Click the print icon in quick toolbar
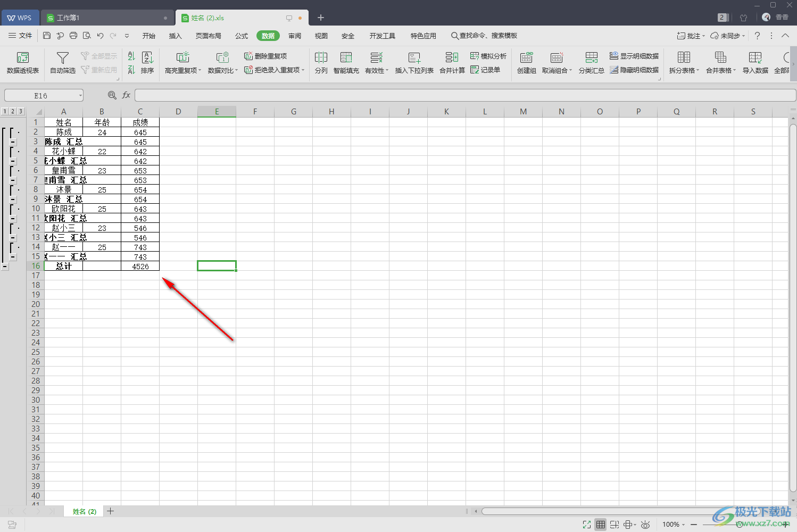Viewport: 797px width, 532px height. click(x=73, y=36)
